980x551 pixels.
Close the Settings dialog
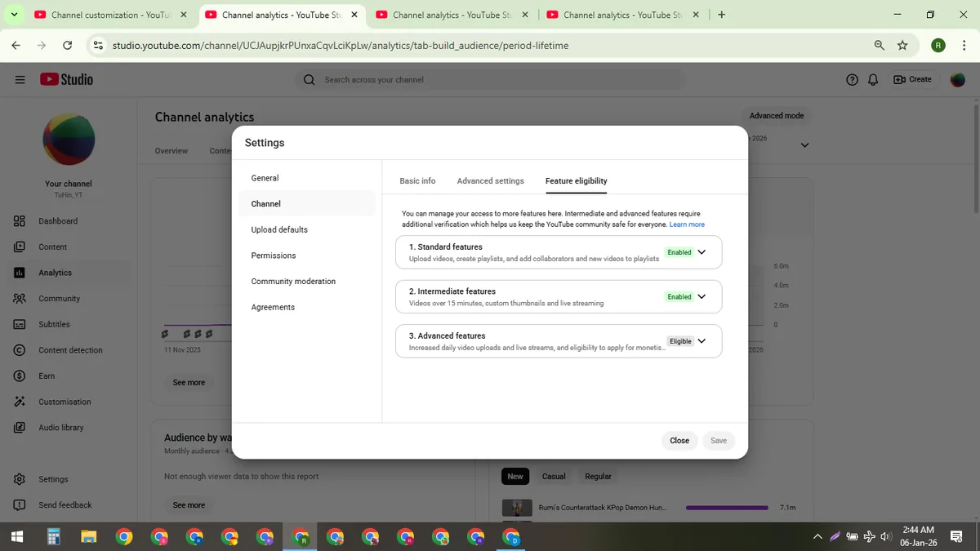(679, 441)
